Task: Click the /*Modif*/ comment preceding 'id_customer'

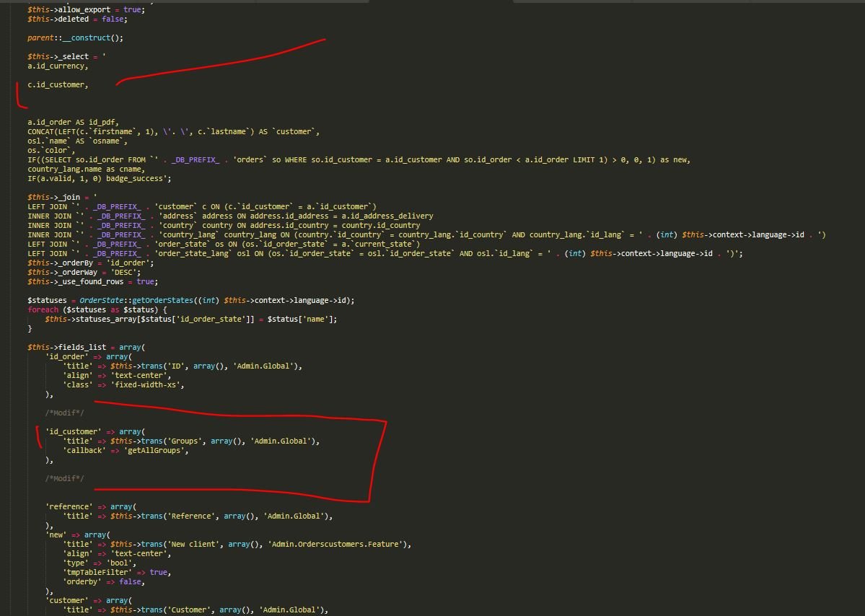Action: point(64,413)
